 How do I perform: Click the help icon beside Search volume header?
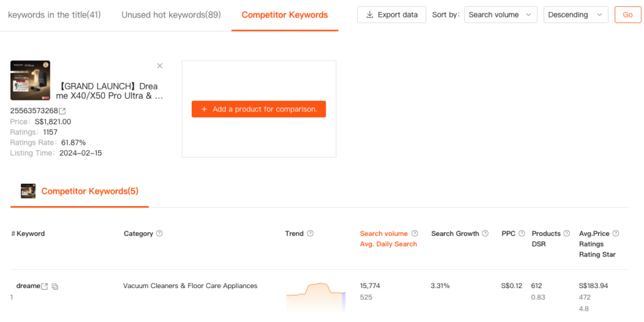[x=414, y=233]
